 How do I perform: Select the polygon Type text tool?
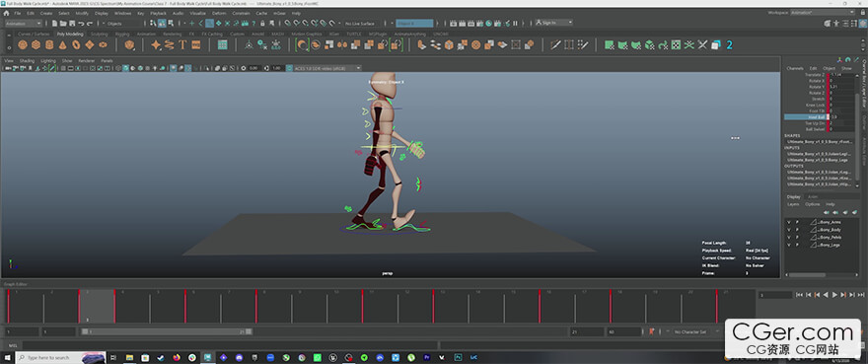click(182, 44)
